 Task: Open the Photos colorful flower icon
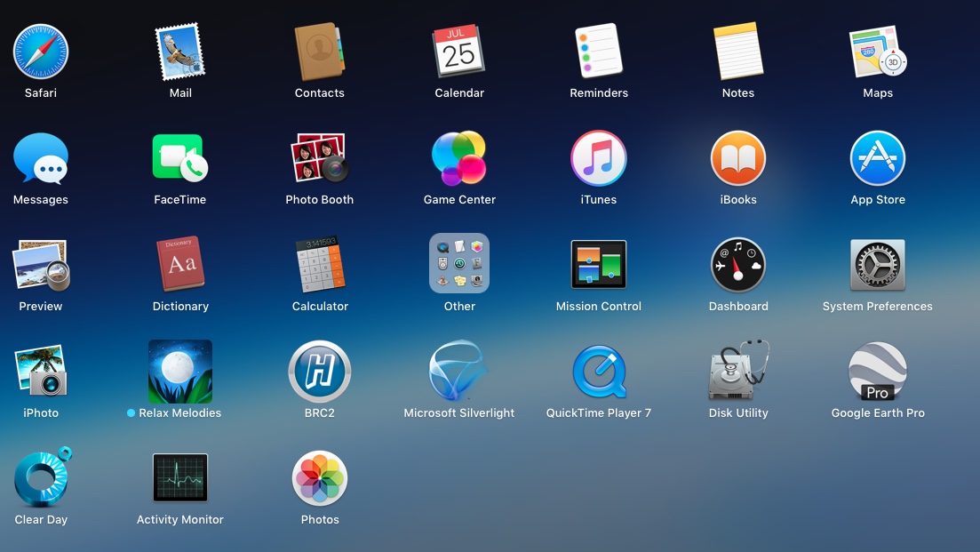319,478
